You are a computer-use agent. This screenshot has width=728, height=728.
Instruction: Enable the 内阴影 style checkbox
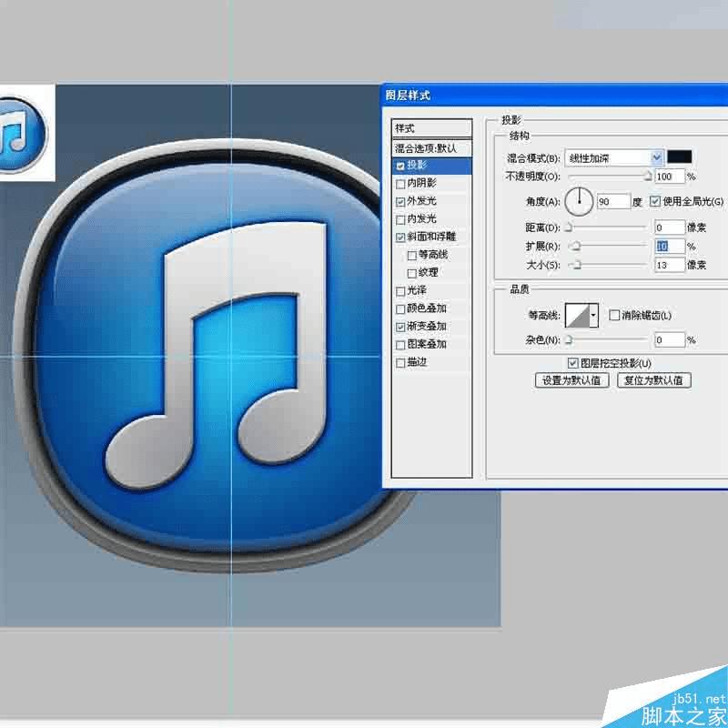point(400,183)
